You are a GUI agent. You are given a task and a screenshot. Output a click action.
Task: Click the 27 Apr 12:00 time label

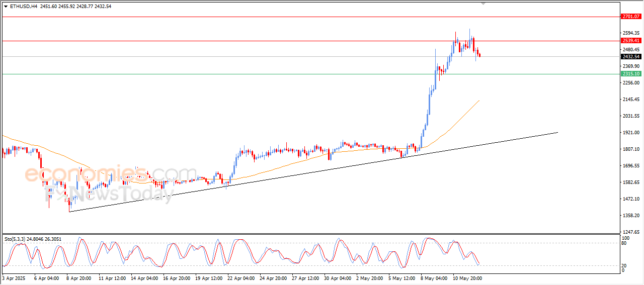tap(305, 278)
